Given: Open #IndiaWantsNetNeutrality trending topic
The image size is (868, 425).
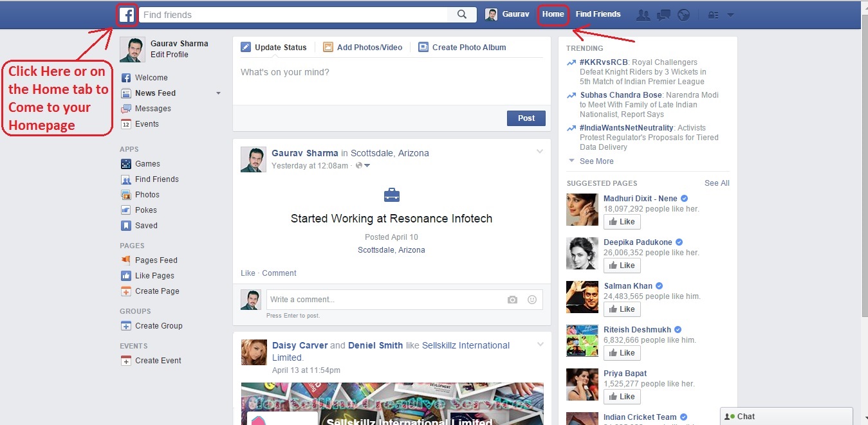Looking at the screenshot, I should [x=627, y=128].
